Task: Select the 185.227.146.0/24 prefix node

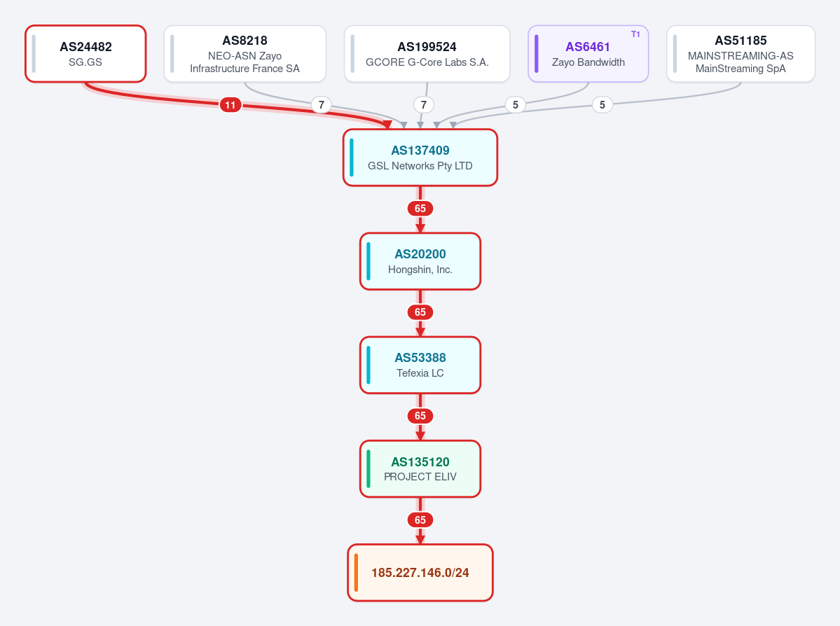Action: [x=420, y=573]
